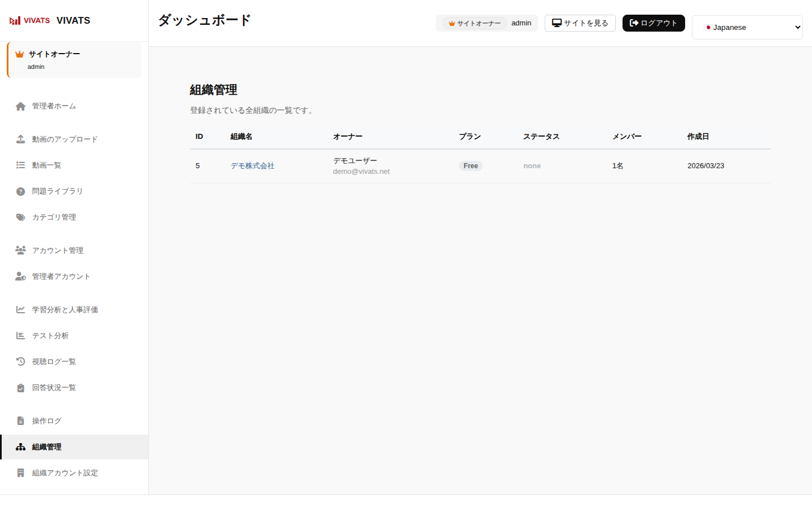Click the crown icon in header サイトオーナー badge
Screen dimensions: 812x508
pos(452,24)
